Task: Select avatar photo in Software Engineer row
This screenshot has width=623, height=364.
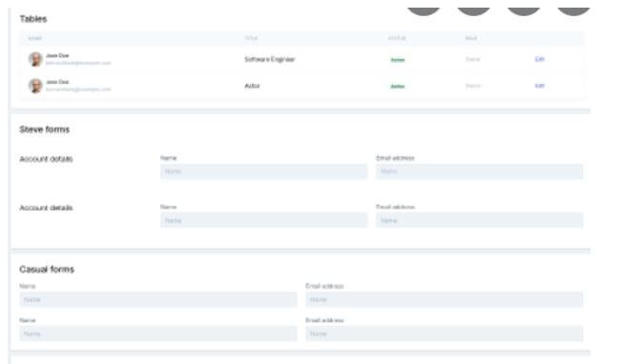Action: (35, 59)
